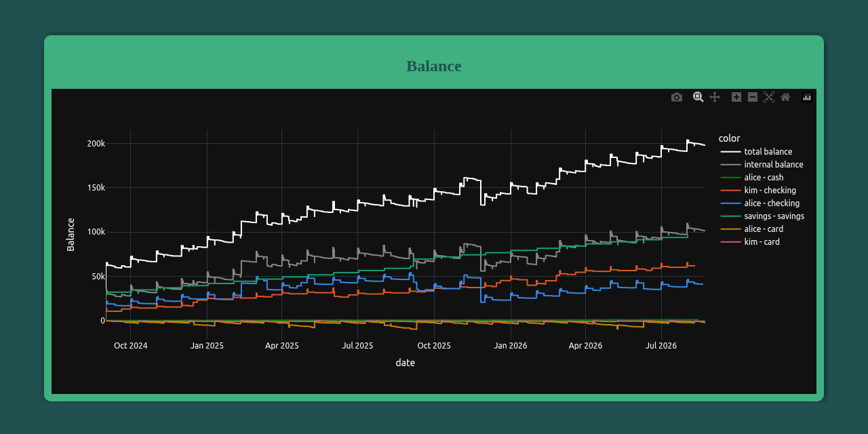Viewport: 868px width, 434px height.
Task: Click the 'Oct 2024' x-axis label
Action: (130, 346)
